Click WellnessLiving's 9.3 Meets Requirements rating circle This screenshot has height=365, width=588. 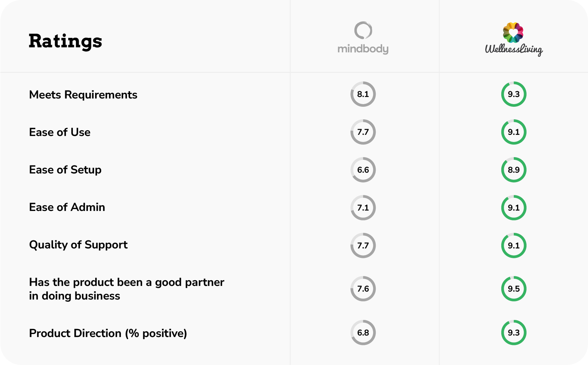click(x=514, y=94)
